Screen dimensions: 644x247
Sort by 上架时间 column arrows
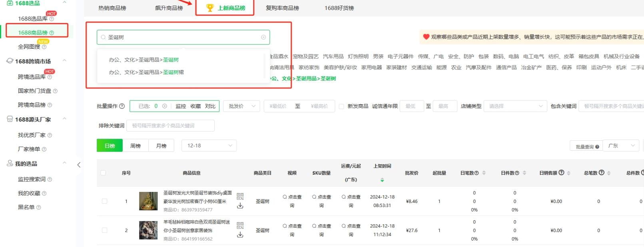point(382,180)
